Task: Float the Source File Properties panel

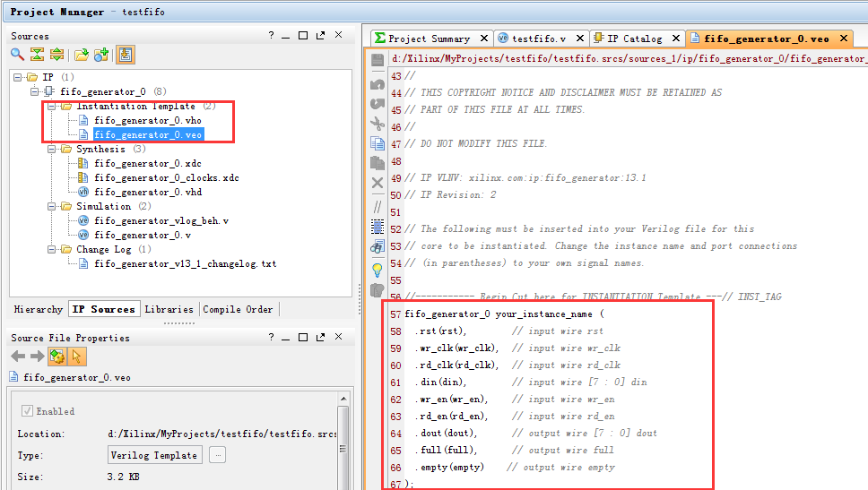Action: point(320,337)
